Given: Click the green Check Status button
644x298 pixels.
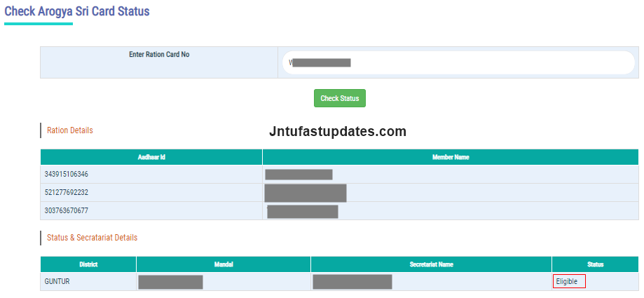Looking at the screenshot, I should click(340, 98).
